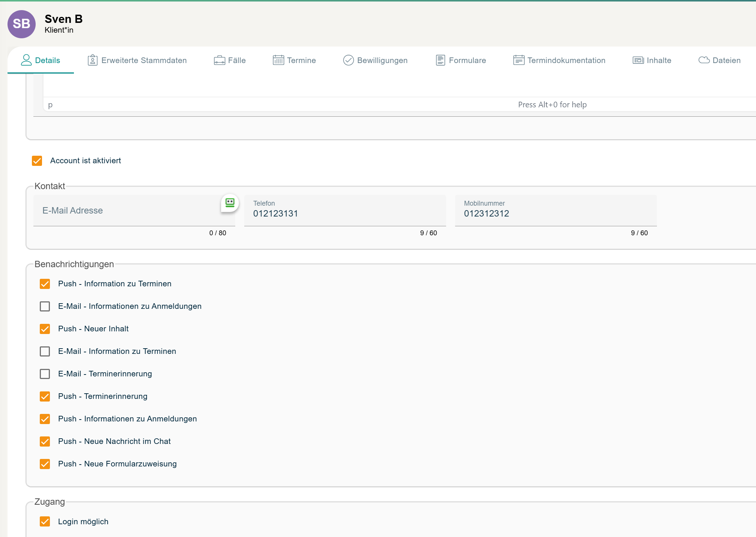The image size is (756, 537).
Task: Uncheck Account ist aktiviert
Action: click(37, 161)
